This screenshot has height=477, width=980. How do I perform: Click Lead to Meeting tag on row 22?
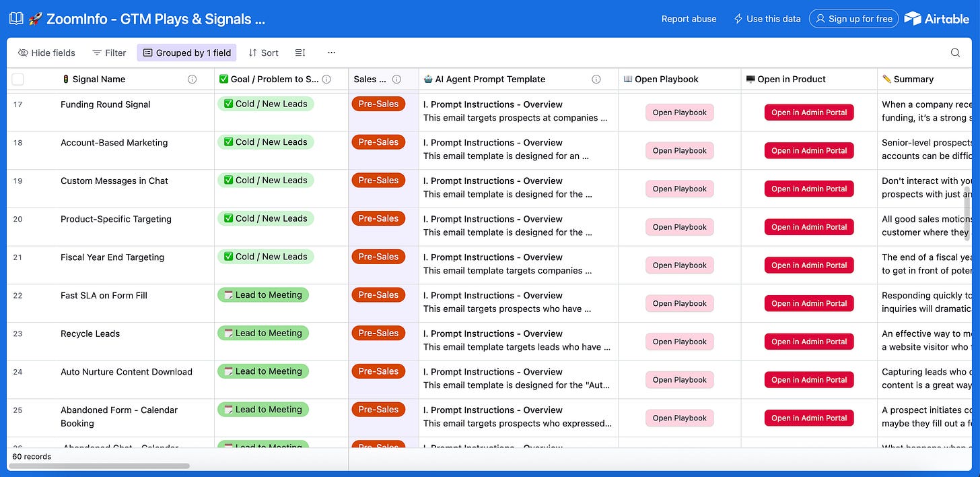263,295
